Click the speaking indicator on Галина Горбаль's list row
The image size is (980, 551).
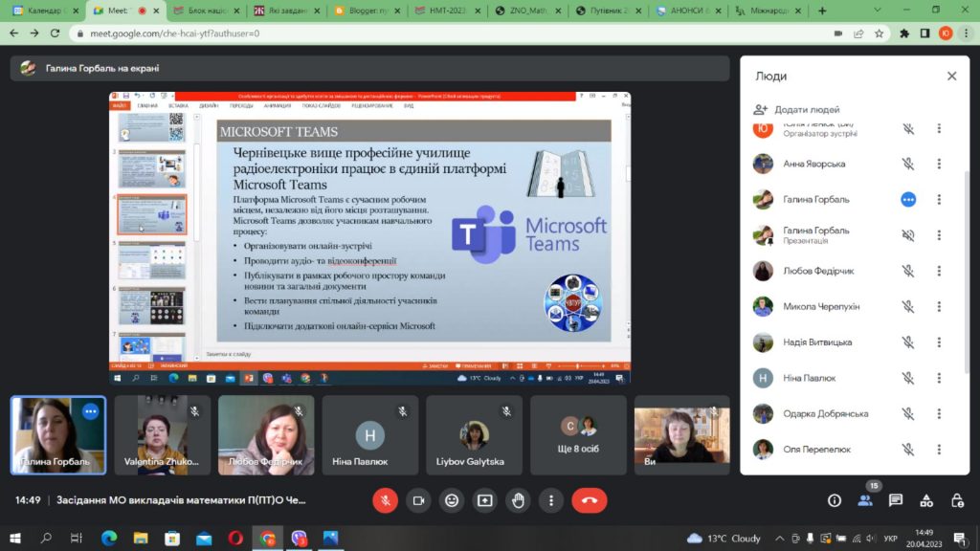pos(908,199)
